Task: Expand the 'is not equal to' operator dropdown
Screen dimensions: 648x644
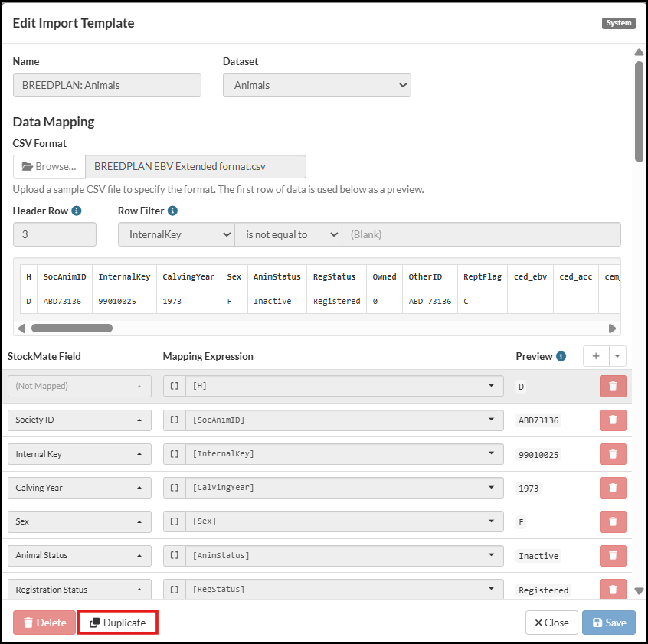Action: (x=288, y=234)
